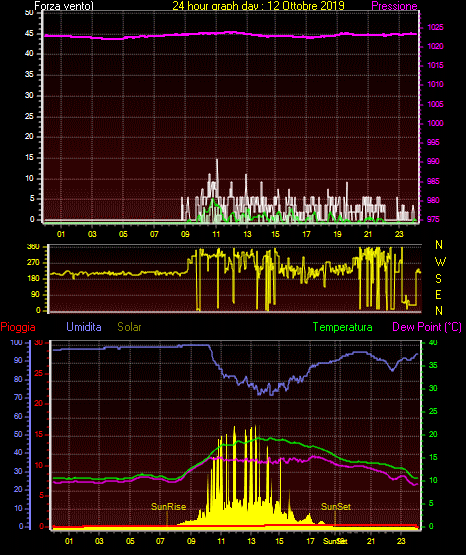Click the Forza vento axis title
The image size is (466, 555).
tap(64, 6)
